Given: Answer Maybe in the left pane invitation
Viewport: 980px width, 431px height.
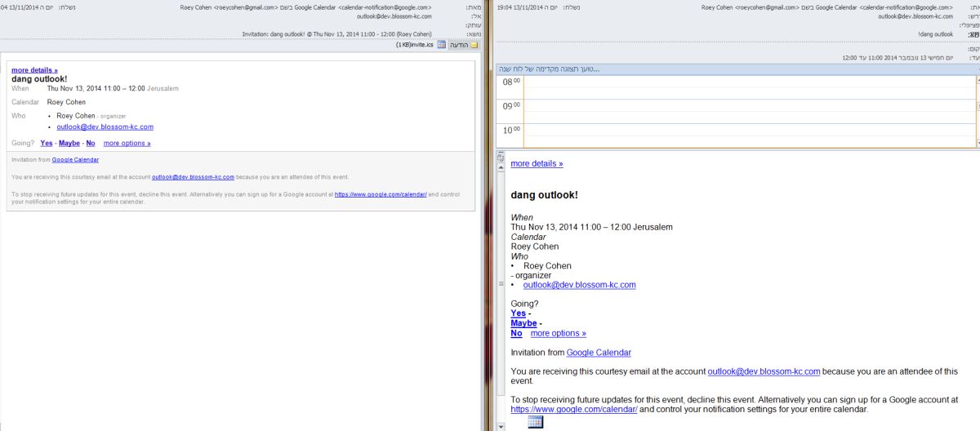Looking at the screenshot, I should coord(69,143).
